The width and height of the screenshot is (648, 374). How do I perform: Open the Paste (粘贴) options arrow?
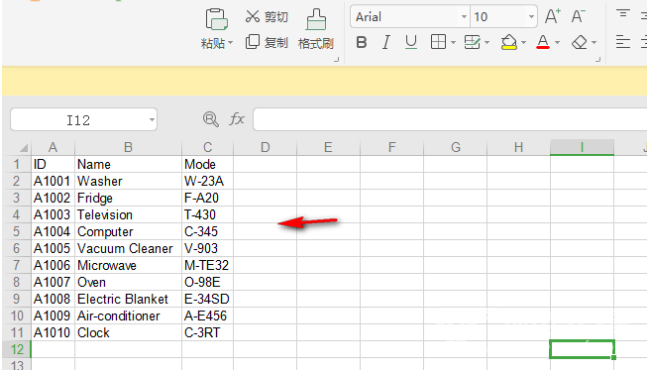click(230, 43)
